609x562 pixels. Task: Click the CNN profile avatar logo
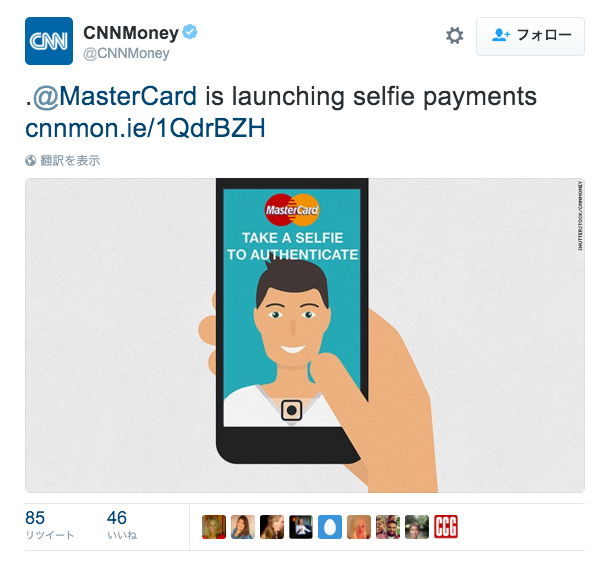pos(49,41)
